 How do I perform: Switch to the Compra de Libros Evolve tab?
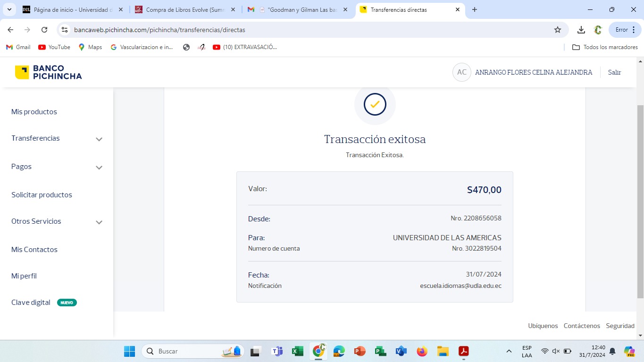pos(185,9)
